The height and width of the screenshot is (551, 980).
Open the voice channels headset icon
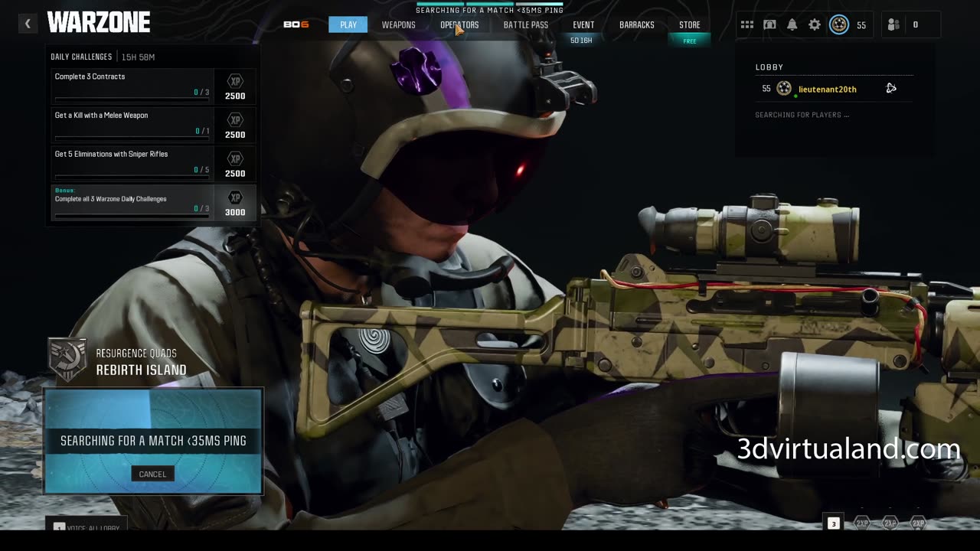point(769,24)
